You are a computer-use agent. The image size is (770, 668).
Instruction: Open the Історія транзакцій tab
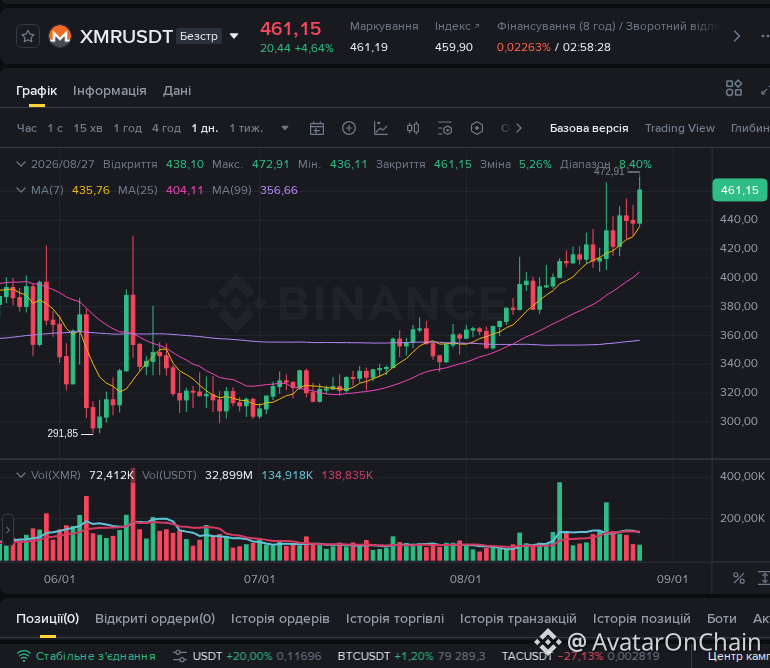coord(518,618)
